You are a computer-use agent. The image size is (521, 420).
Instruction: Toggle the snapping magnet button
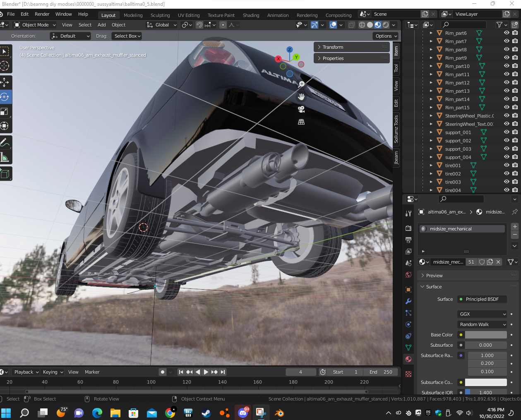[x=199, y=25]
